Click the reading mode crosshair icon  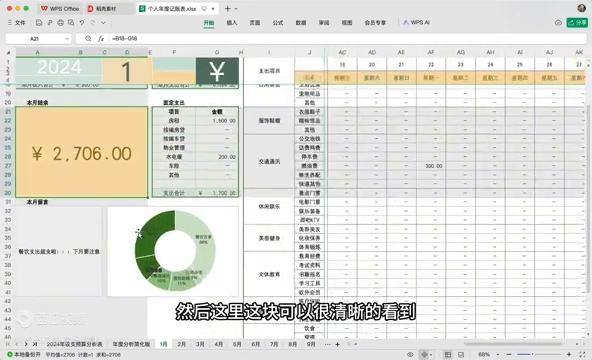pos(424,355)
